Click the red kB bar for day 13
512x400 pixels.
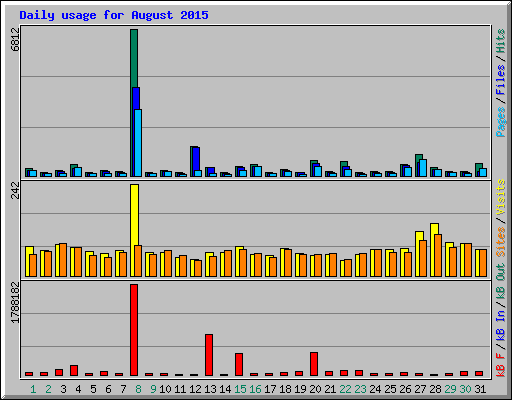point(209,355)
